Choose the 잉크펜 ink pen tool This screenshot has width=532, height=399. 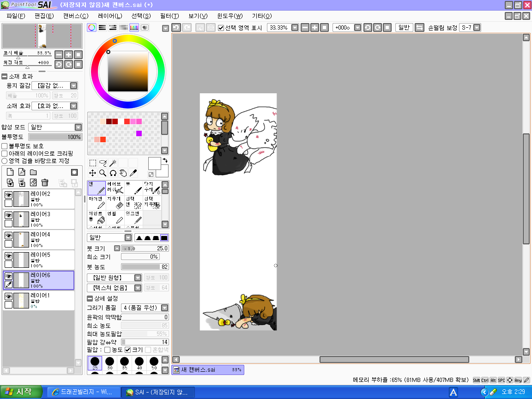[x=133, y=218]
